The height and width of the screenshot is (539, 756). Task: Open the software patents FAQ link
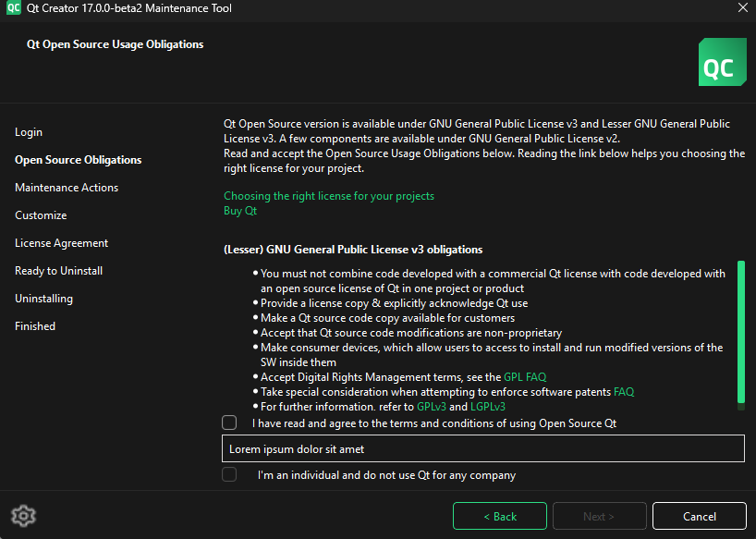point(624,392)
